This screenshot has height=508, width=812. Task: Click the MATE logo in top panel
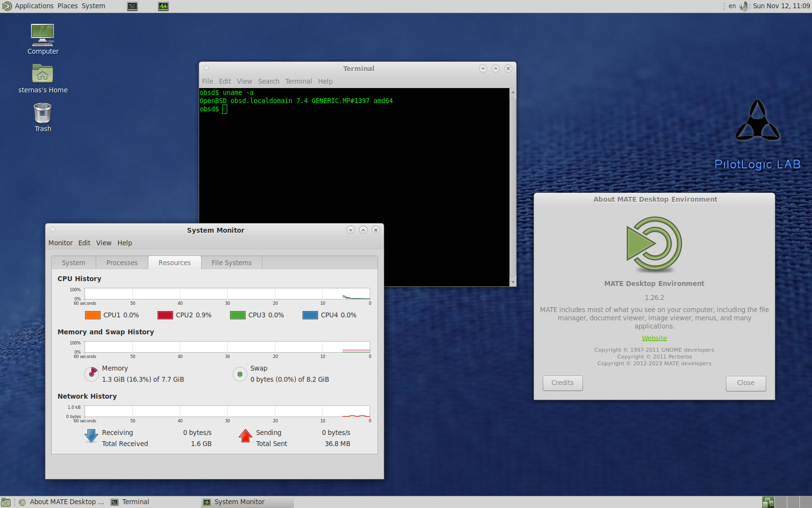(x=7, y=6)
